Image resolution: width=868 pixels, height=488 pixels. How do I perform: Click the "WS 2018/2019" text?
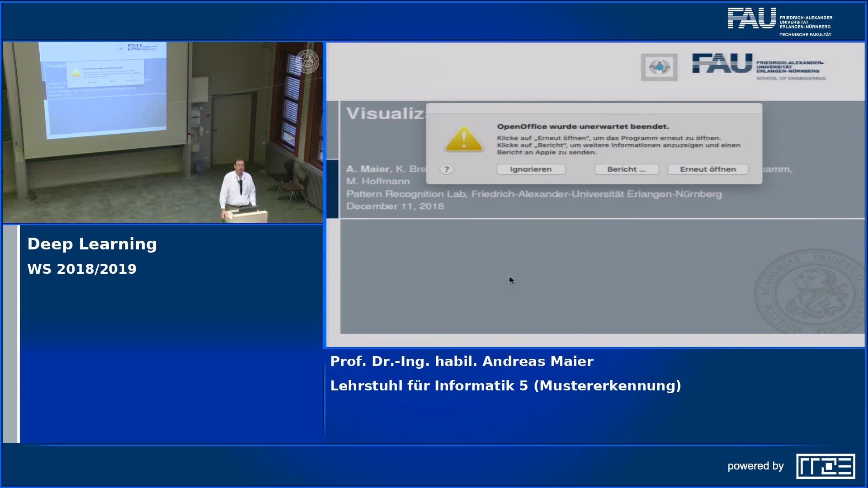pos(82,268)
